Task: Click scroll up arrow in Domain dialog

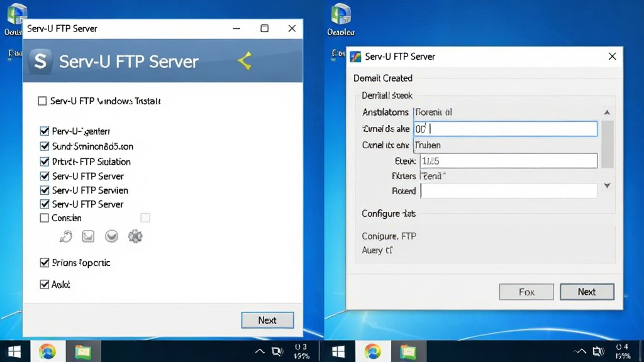Action: (x=607, y=112)
